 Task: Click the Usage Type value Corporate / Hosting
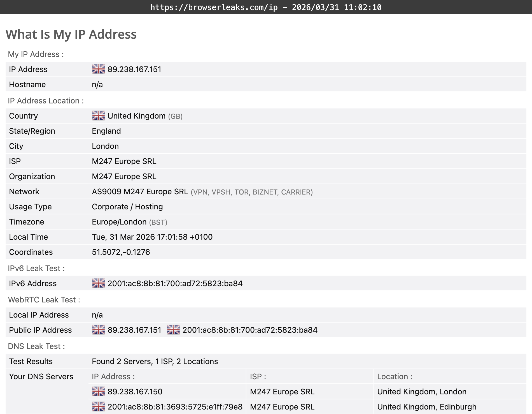(x=127, y=207)
